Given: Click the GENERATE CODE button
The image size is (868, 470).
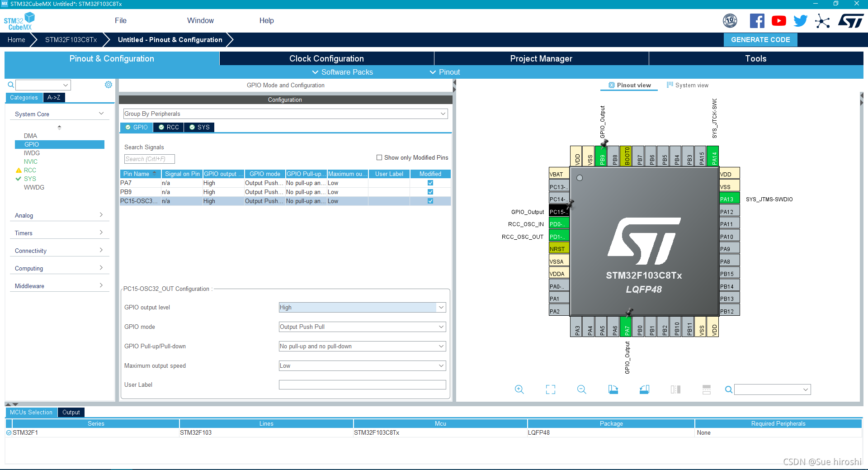Looking at the screenshot, I should [x=760, y=40].
